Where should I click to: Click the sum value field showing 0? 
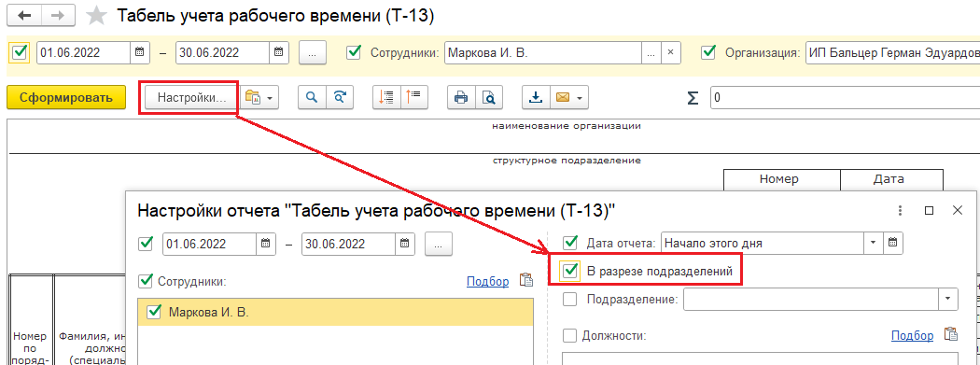845,97
